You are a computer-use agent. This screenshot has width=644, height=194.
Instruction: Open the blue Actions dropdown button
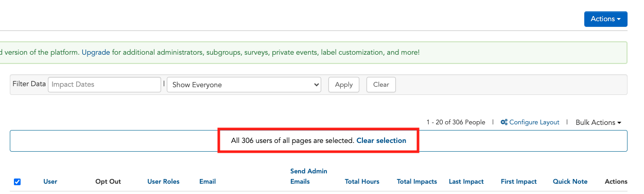(605, 19)
